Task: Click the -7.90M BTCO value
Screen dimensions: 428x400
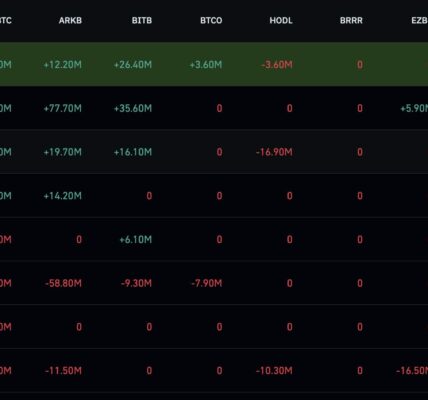Action: 207,283
